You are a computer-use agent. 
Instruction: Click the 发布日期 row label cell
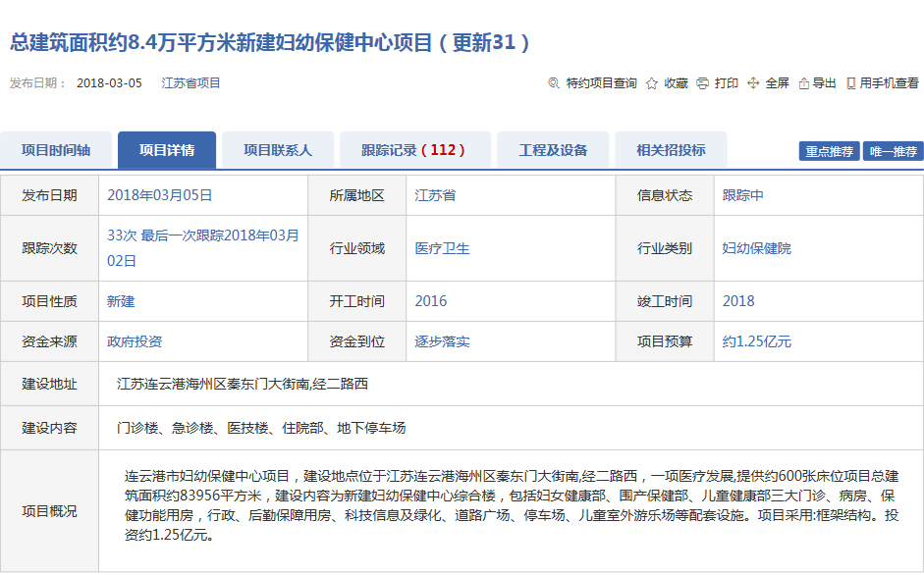(49, 195)
